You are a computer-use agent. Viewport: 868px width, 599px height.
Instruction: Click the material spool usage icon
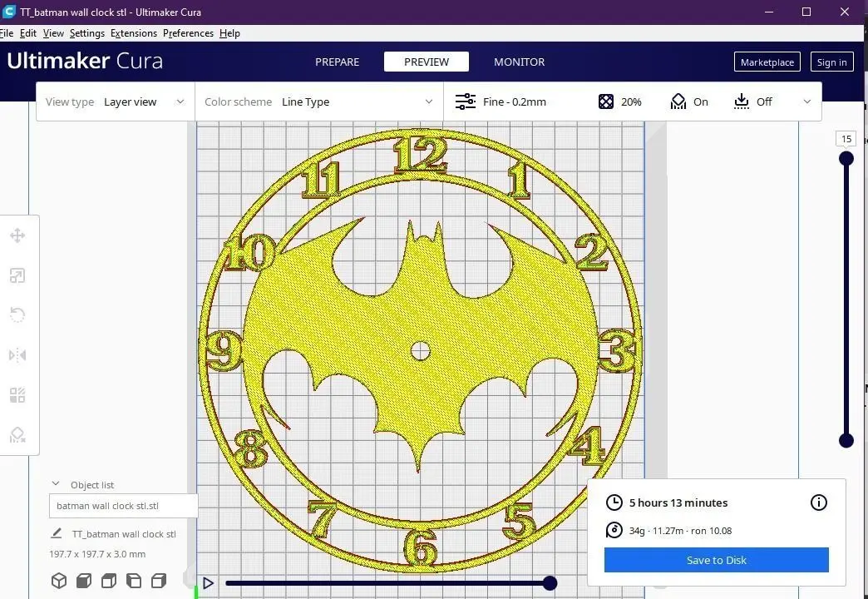(x=614, y=530)
